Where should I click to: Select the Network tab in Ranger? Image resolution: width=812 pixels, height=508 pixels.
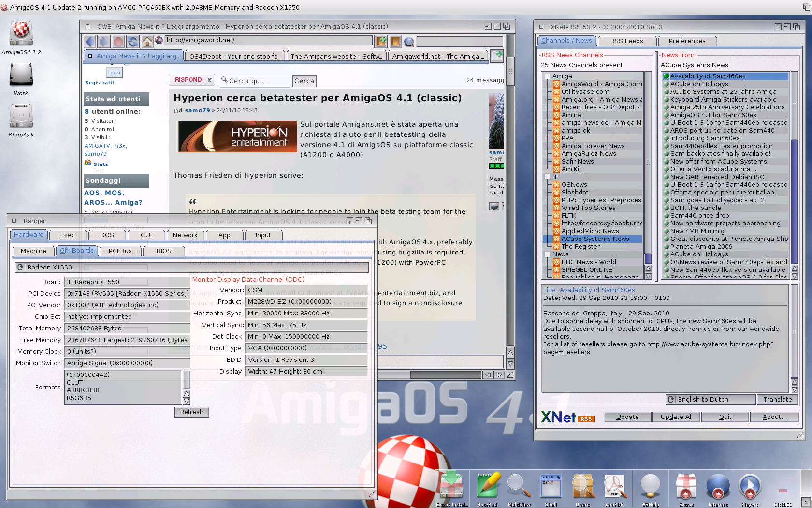(x=185, y=235)
